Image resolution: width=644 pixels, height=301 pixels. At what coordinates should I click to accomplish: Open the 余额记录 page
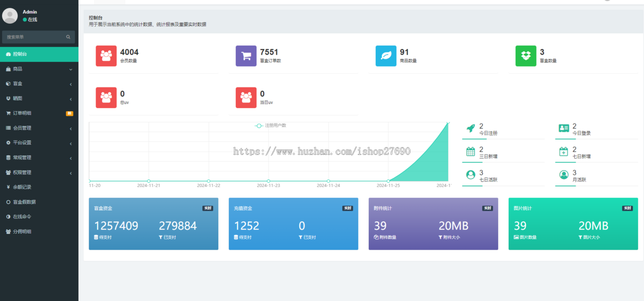[39, 187]
